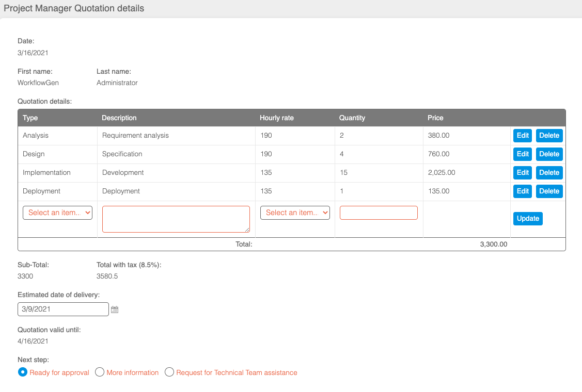Edit the Design Specification row

522,154
